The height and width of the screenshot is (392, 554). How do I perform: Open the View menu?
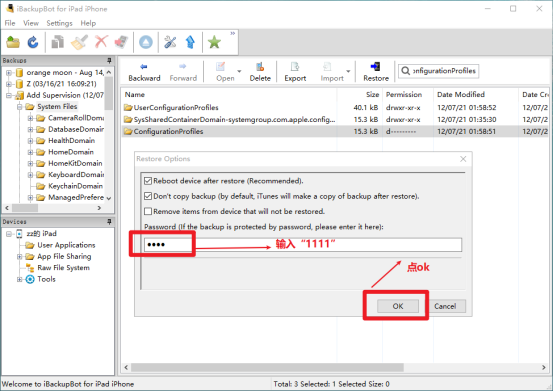[x=31, y=23]
